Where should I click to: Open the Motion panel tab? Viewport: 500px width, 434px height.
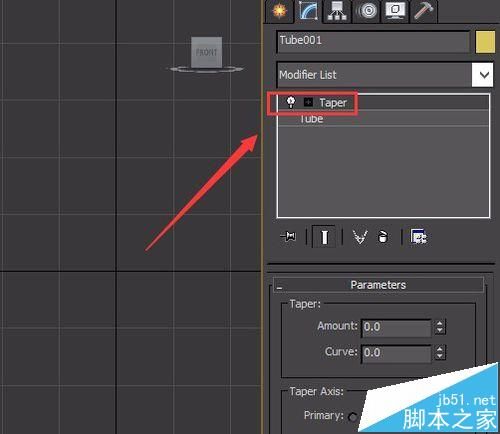tap(367, 11)
